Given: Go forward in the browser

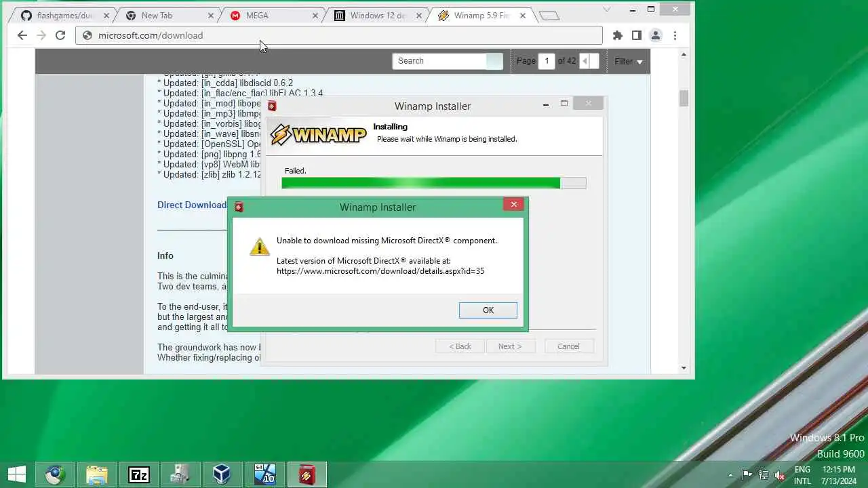Looking at the screenshot, I should (41, 35).
